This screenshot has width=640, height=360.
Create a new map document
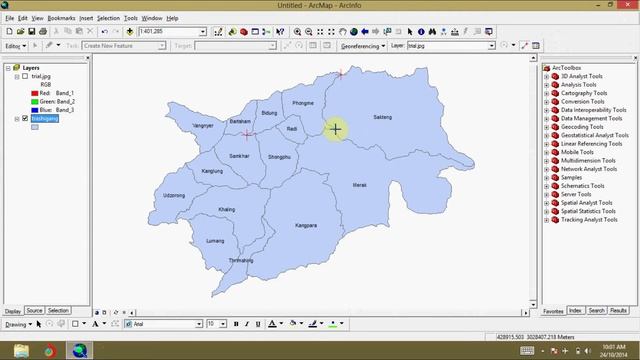coord(9,31)
